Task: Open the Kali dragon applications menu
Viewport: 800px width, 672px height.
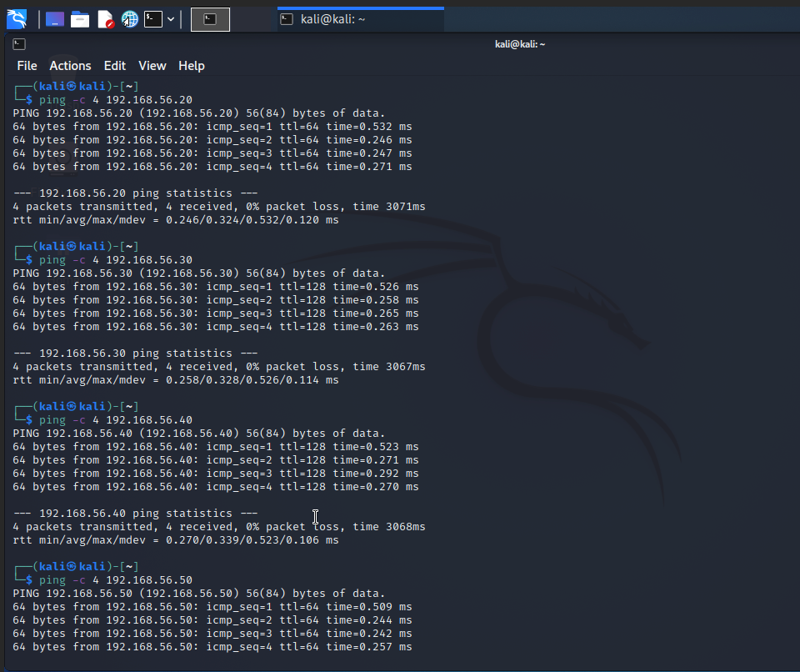Action: click(17, 19)
